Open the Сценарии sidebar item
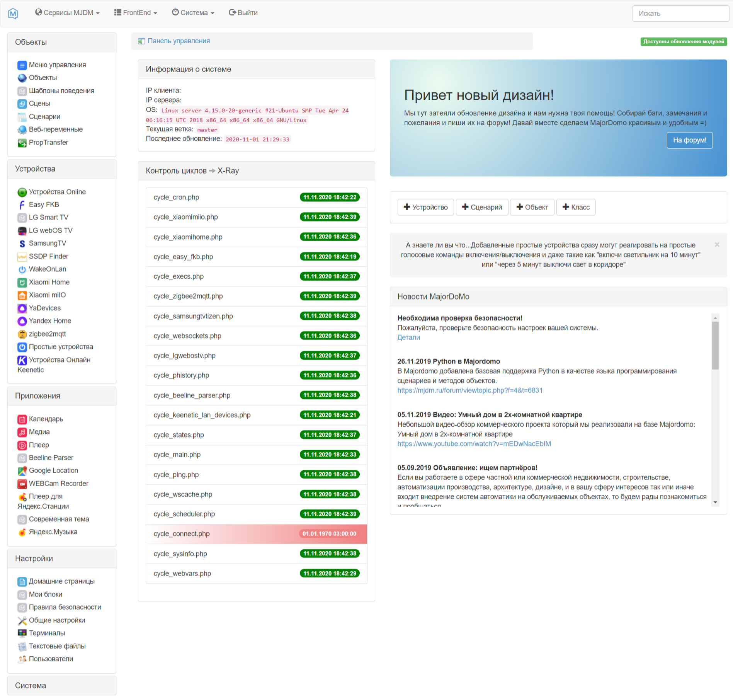Viewport: 733px width, 700px height. (x=44, y=117)
